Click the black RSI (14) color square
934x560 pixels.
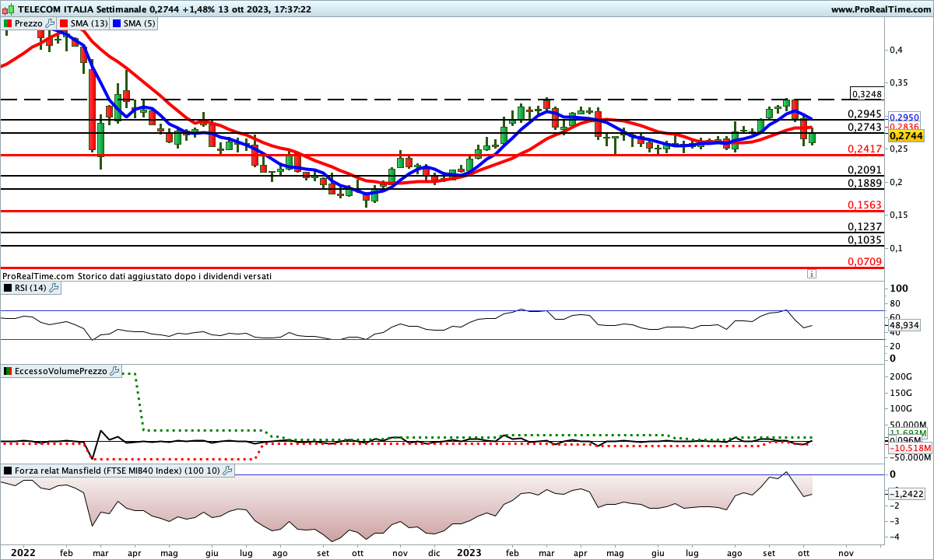click(9, 288)
